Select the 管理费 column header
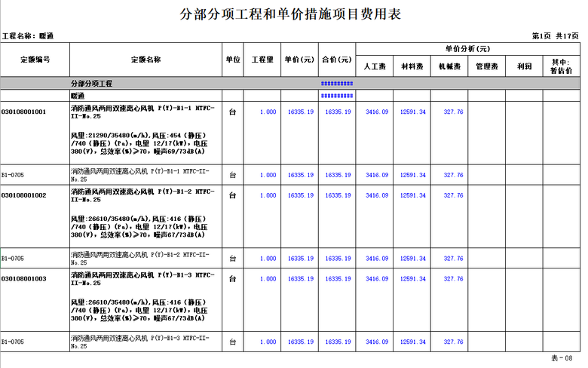The image size is (588, 368). tap(487, 67)
